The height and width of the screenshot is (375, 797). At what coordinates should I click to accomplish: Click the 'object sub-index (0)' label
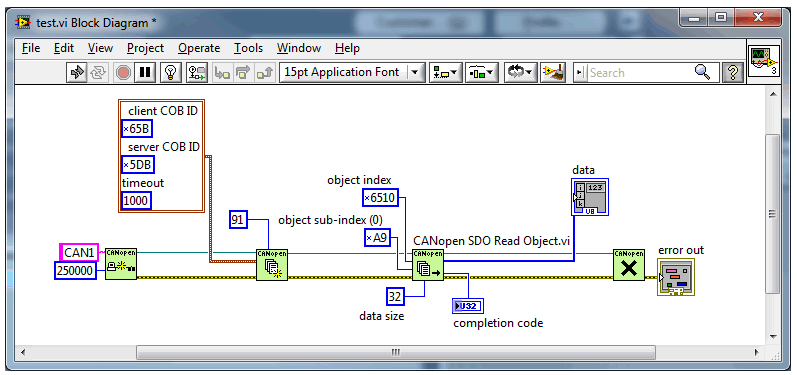pyautogui.click(x=330, y=220)
